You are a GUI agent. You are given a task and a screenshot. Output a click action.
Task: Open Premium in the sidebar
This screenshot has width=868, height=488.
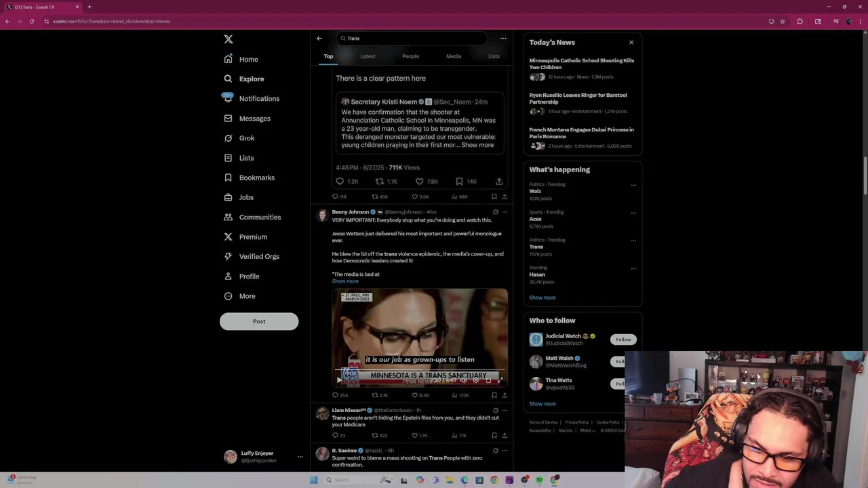click(x=245, y=237)
